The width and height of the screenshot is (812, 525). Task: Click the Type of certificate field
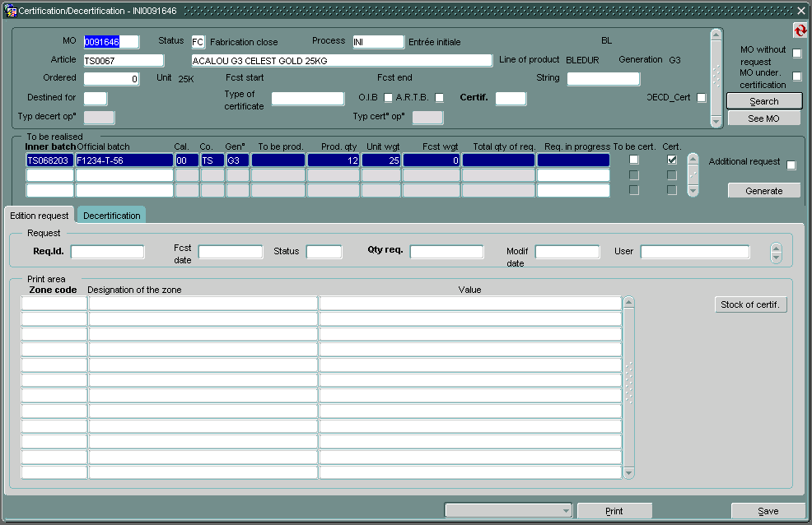(x=308, y=98)
